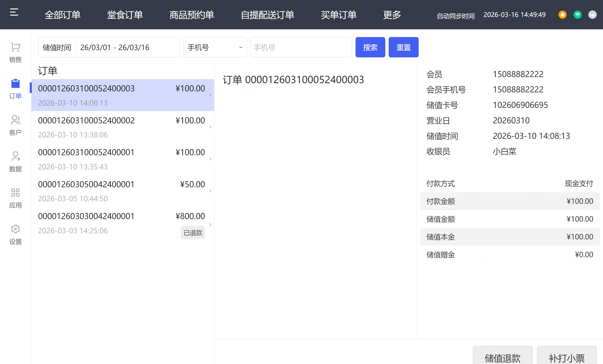
Task: Click the 重置 reset button
Action: pos(403,47)
